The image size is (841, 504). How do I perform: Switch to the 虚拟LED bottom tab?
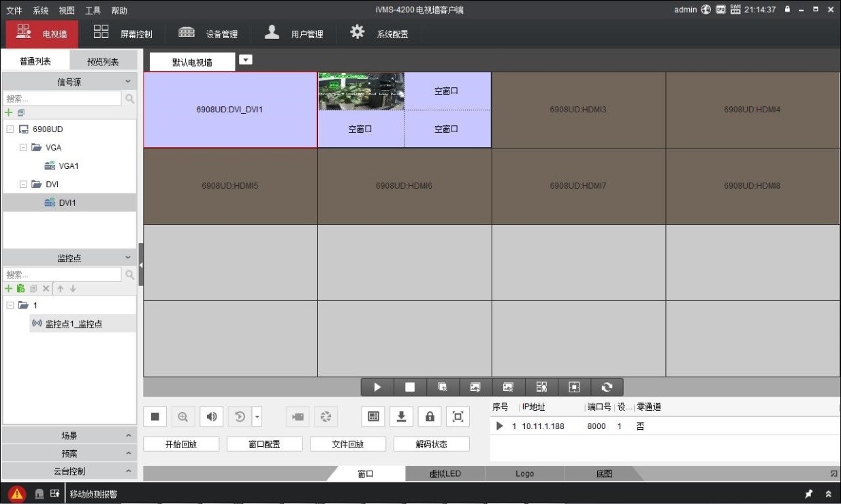click(x=445, y=474)
